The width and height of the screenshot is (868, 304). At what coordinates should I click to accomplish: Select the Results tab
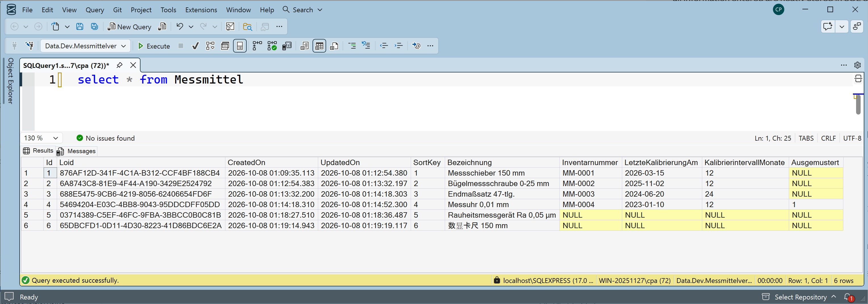click(x=38, y=151)
